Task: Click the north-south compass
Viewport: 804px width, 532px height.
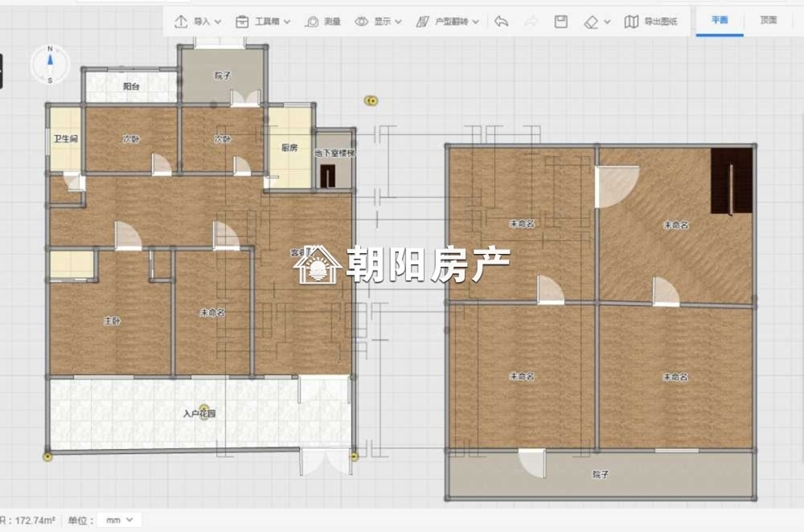Action: [x=50, y=64]
